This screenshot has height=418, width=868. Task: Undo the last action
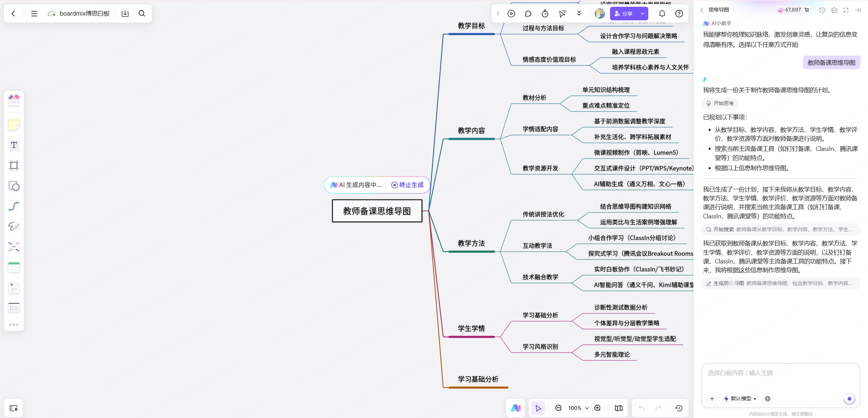coord(642,408)
